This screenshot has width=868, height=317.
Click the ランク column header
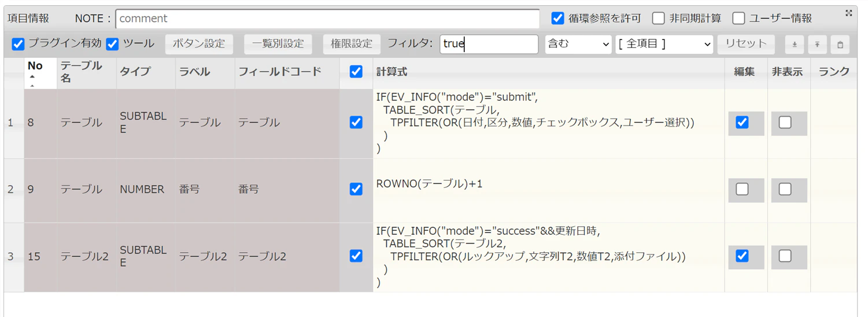pyautogui.click(x=834, y=72)
